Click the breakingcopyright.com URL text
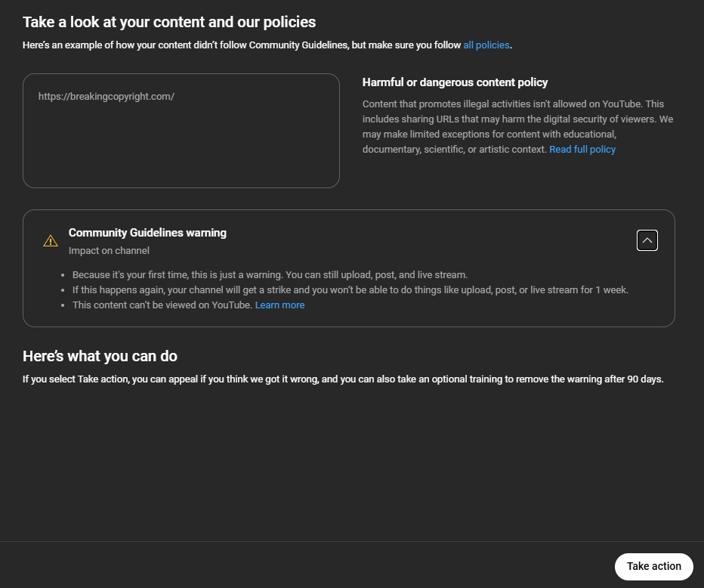The height and width of the screenshot is (588, 704). (107, 97)
